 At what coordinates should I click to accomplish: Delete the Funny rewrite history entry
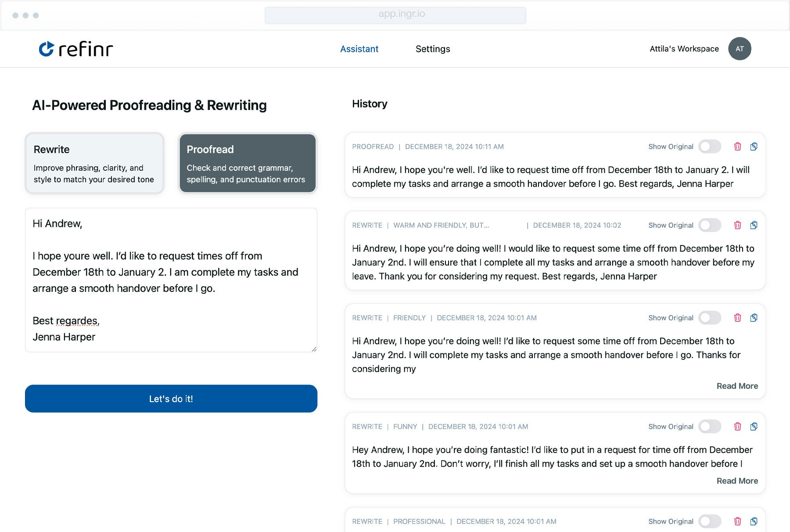click(737, 427)
